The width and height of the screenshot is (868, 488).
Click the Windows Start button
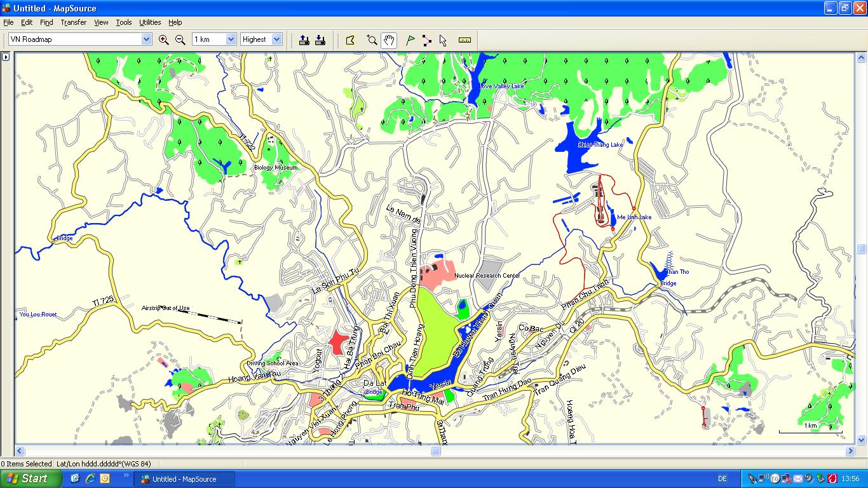(31, 478)
